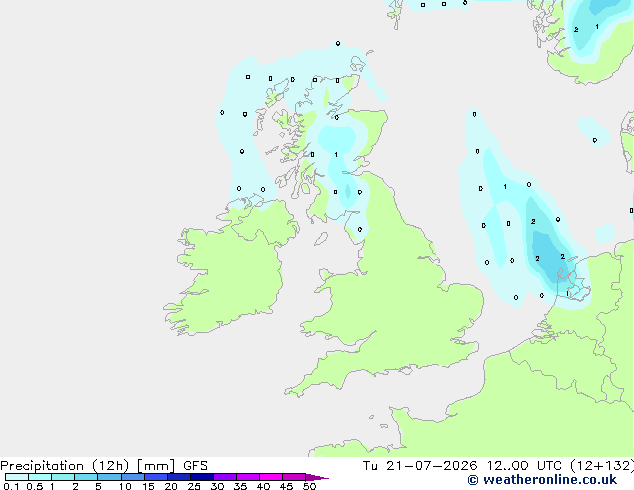The height and width of the screenshot is (490, 634).
Task: Click the legend label "20"
Action: [x=171, y=486]
